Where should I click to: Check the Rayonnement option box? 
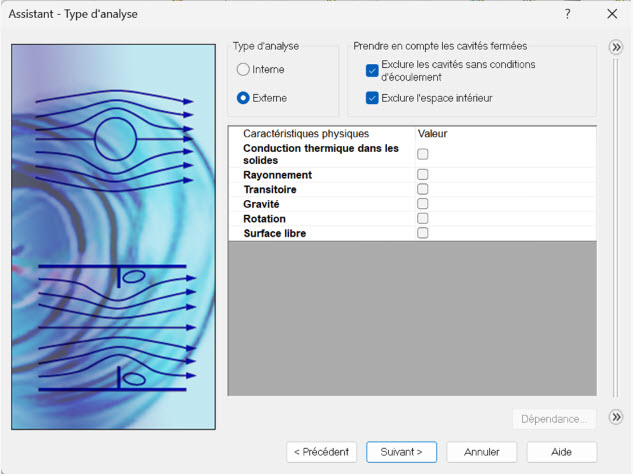tap(423, 175)
